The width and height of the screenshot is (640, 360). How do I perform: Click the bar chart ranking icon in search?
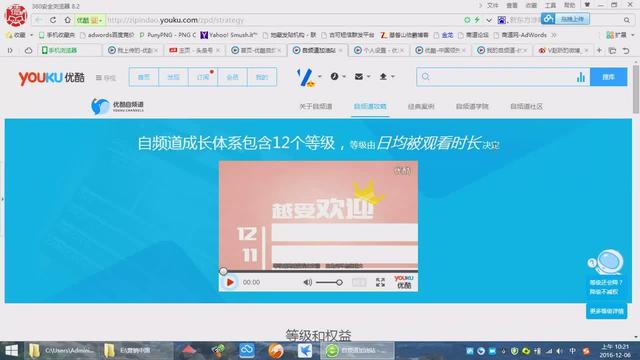580,77
